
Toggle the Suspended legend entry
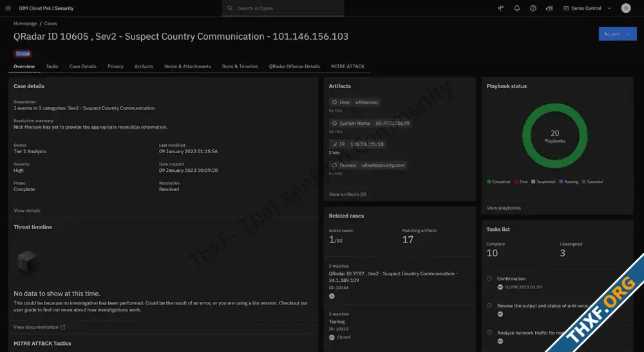[544, 181]
